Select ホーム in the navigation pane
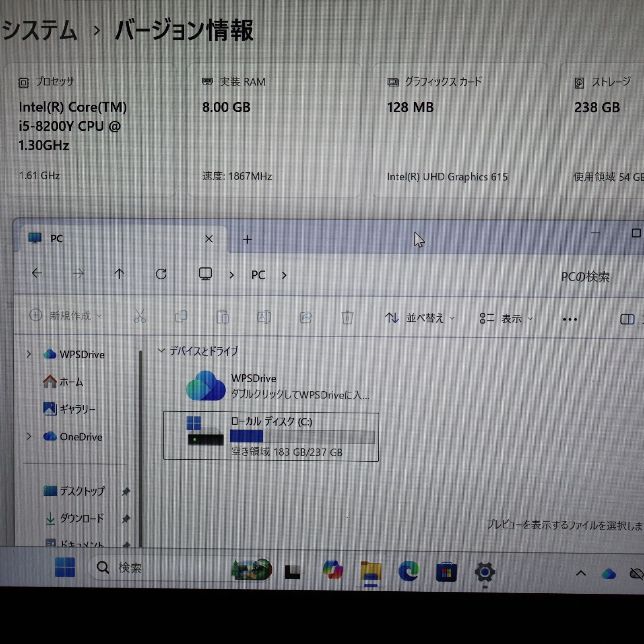644x644 pixels. pos(63,382)
